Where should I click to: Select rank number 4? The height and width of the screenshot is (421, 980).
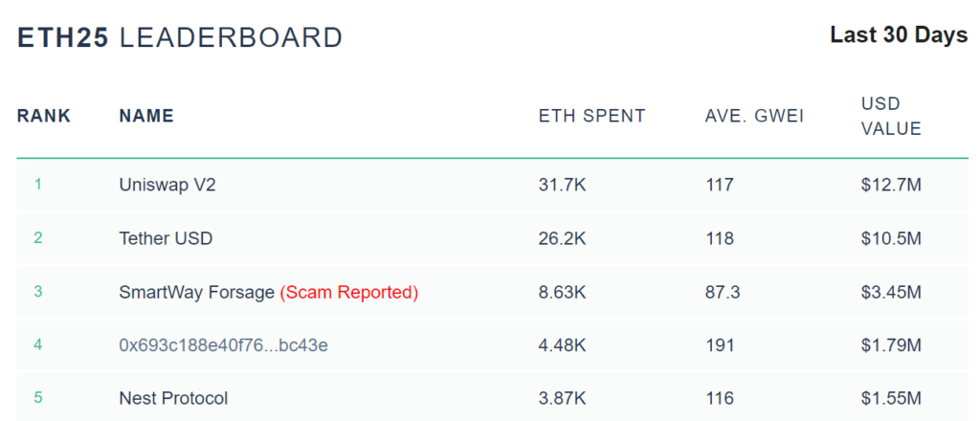click(x=38, y=344)
